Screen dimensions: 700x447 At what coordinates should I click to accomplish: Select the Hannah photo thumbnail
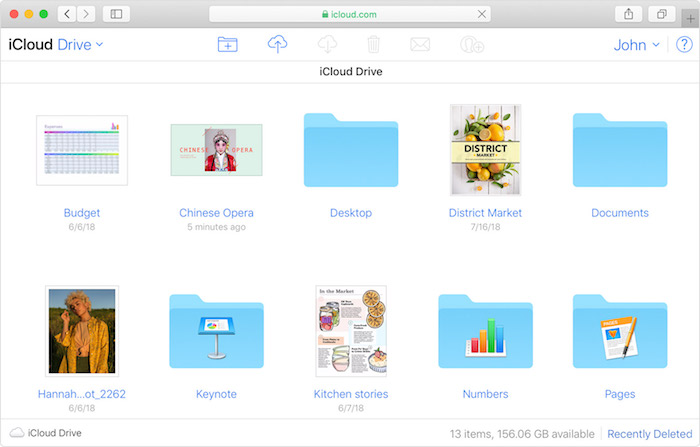click(82, 331)
